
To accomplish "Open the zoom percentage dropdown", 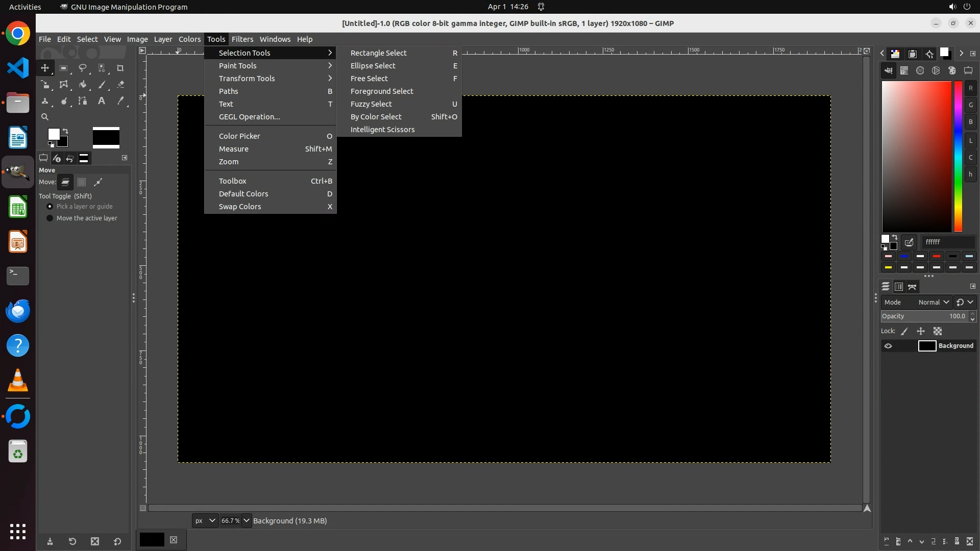I will click(247, 520).
